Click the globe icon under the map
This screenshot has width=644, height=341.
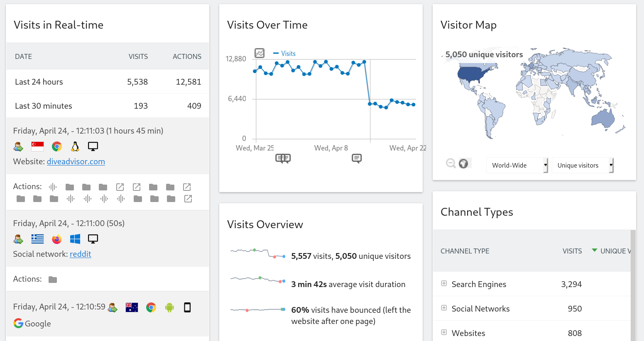point(463,163)
